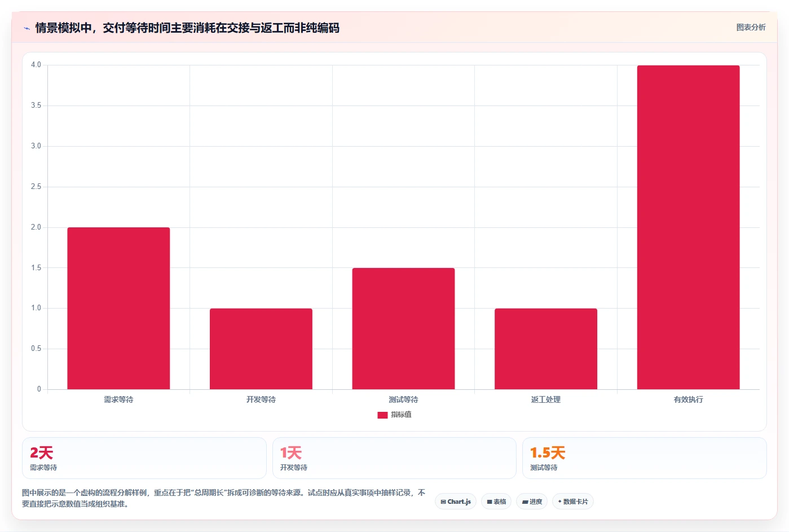This screenshot has width=789, height=532.
Task: Click the lightning icon beside the title
Action: pyautogui.click(x=27, y=28)
